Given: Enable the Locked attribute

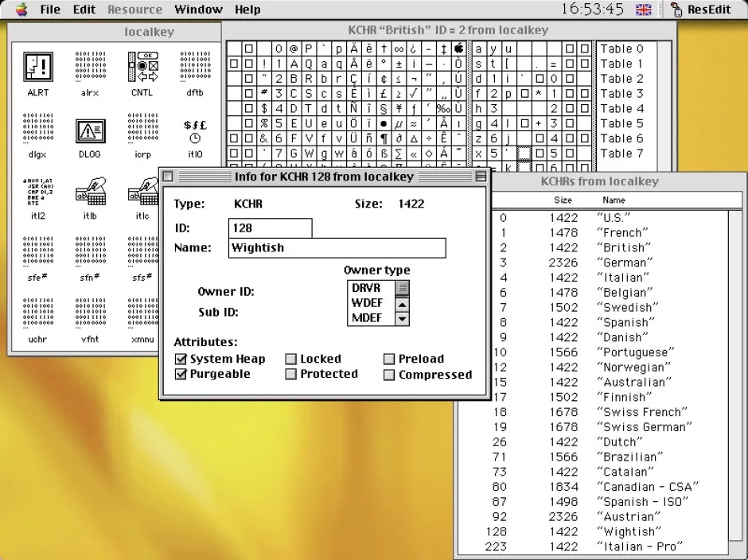Looking at the screenshot, I should point(290,359).
